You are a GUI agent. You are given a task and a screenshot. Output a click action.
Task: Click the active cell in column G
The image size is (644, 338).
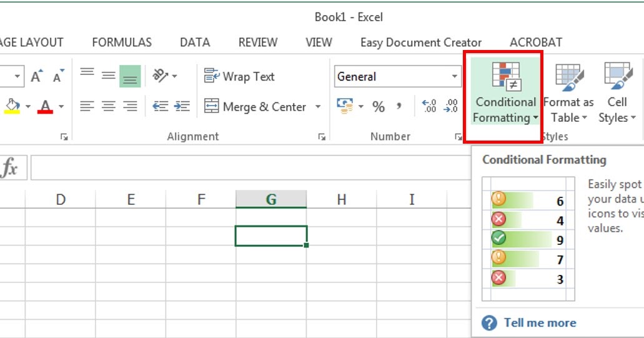click(x=271, y=236)
